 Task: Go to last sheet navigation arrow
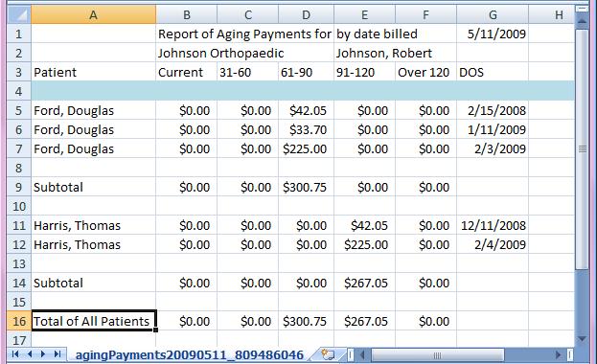(57, 354)
